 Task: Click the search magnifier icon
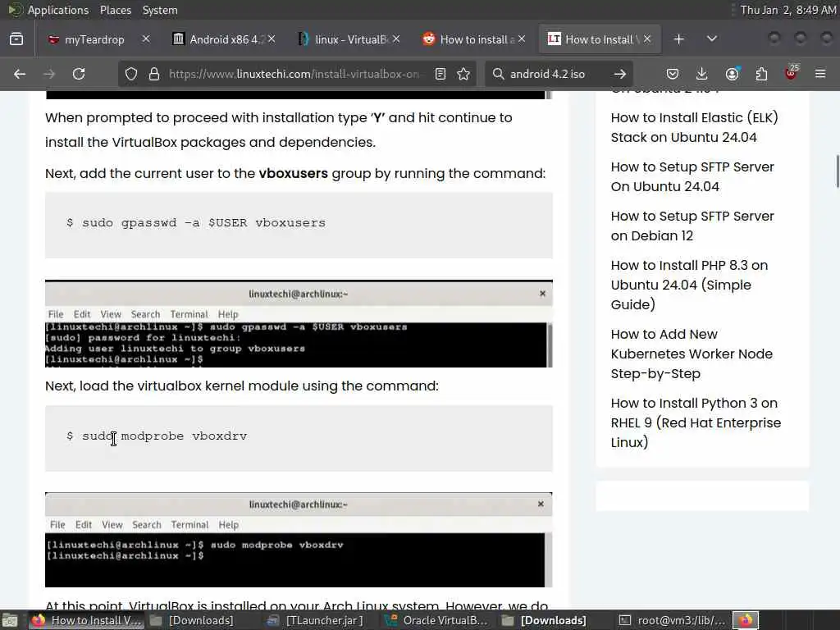498,74
